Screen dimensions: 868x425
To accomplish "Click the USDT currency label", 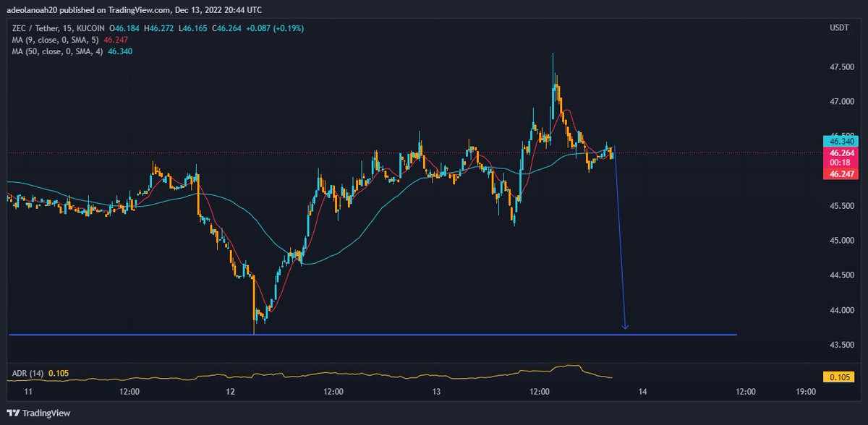I will 839,28.
